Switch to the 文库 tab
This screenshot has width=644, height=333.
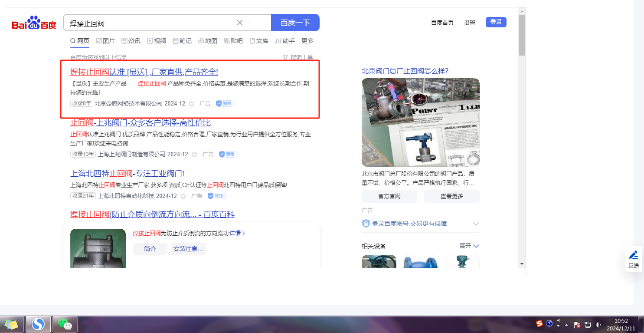coord(259,41)
